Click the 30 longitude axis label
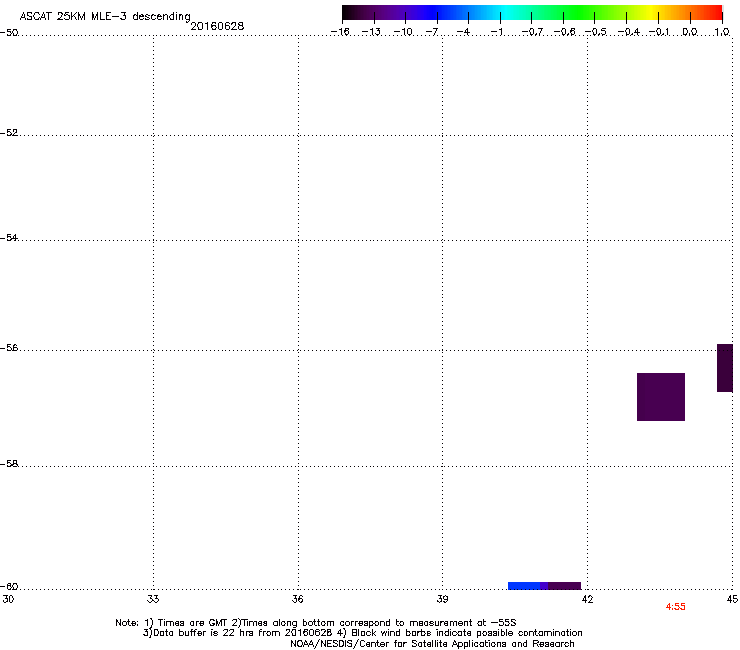Image resolution: width=740 pixels, height=650 pixels. point(8,599)
